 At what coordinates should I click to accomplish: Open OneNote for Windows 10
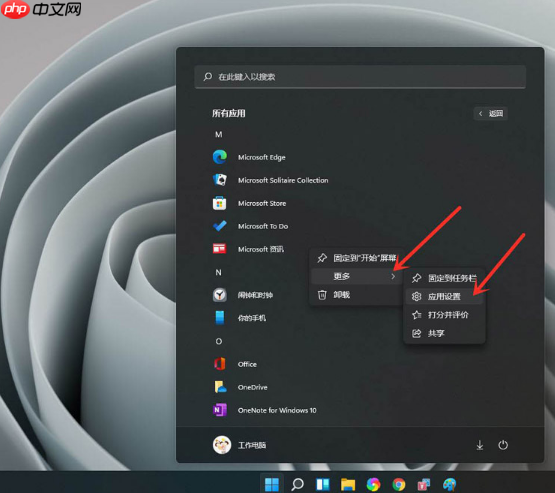pos(264,410)
